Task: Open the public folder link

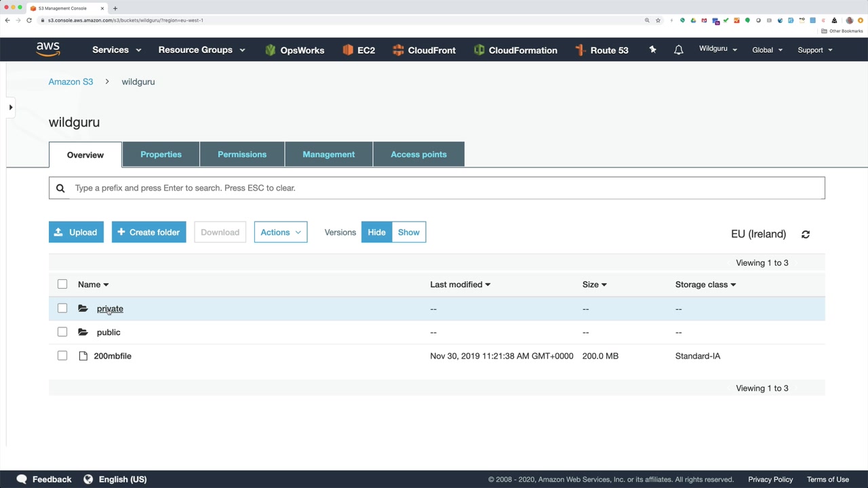Action: (108, 333)
